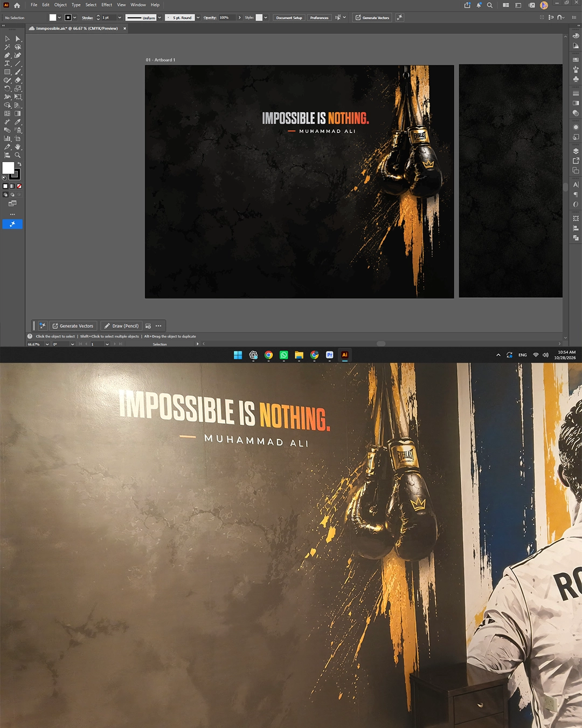Pick the Shape Builder tool
The height and width of the screenshot is (728, 582).
[x=7, y=105]
